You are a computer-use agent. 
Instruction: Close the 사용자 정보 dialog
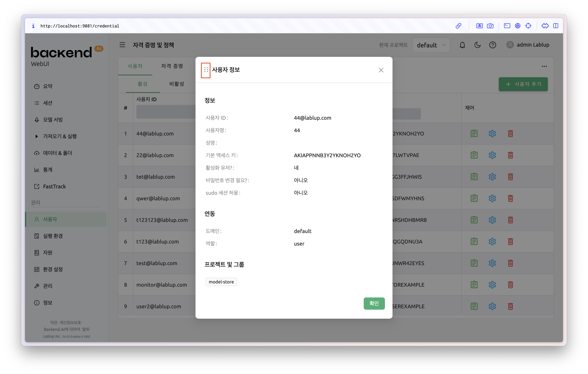pos(381,70)
